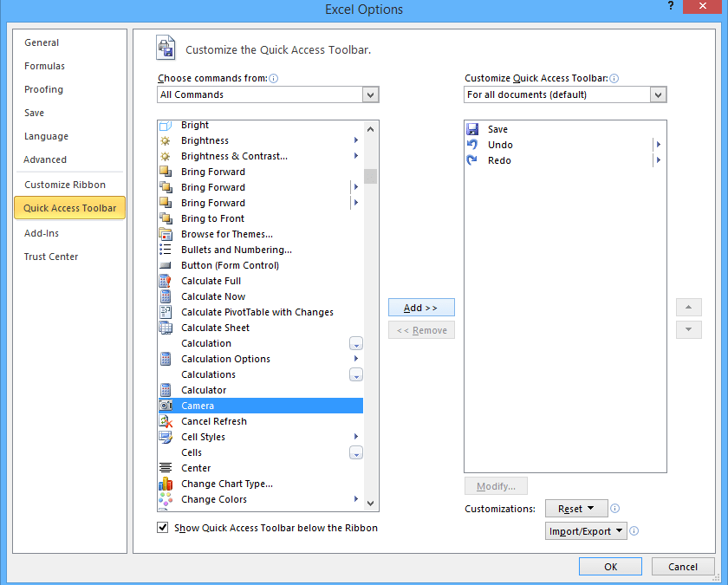The height and width of the screenshot is (585, 728).
Task: Uncheck Show Quick Access Toolbar below Ribbon
Action: click(x=163, y=528)
